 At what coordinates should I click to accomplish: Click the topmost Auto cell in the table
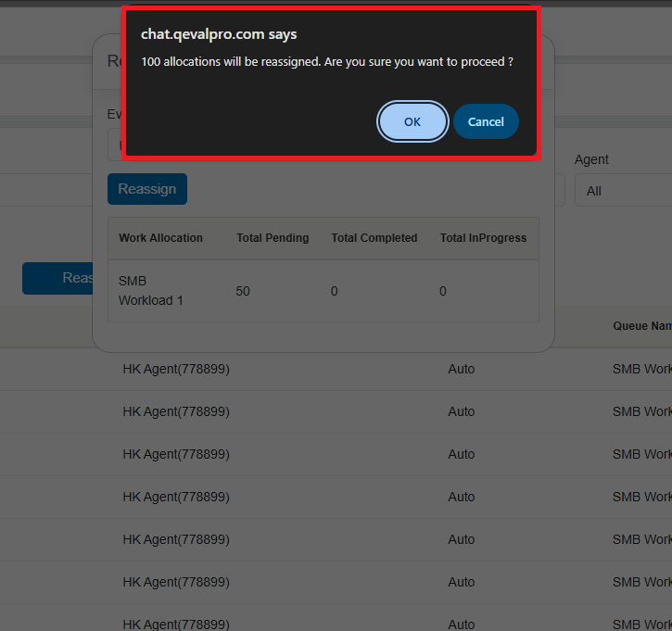pyautogui.click(x=461, y=369)
